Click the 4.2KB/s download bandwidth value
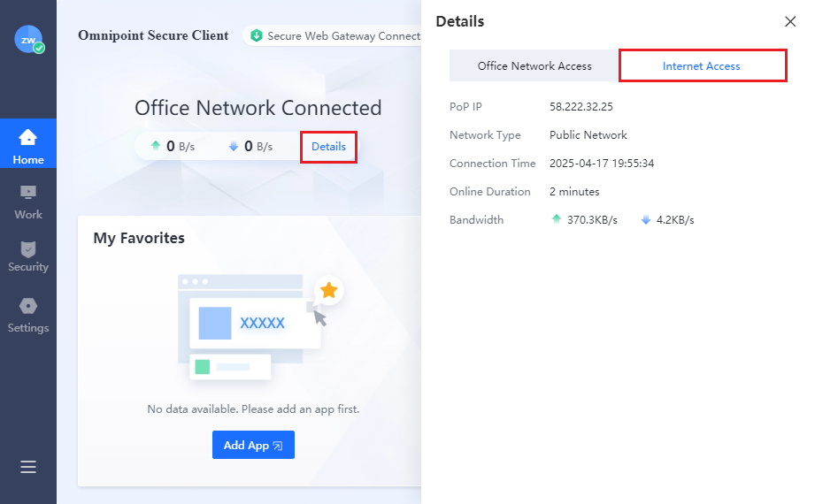Image resolution: width=815 pixels, height=504 pixels. coord(674,220)
